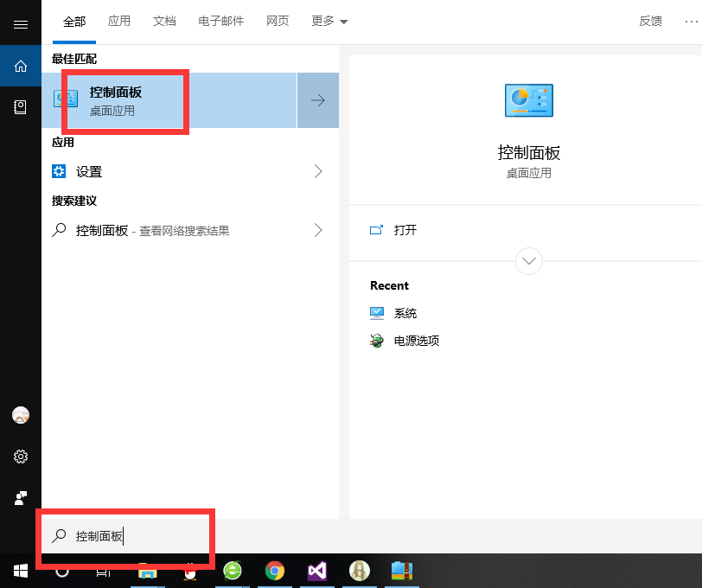Click the feedback person icon in the sidebar
Viewport: 702px width, 588px height.
click(21, 498)
